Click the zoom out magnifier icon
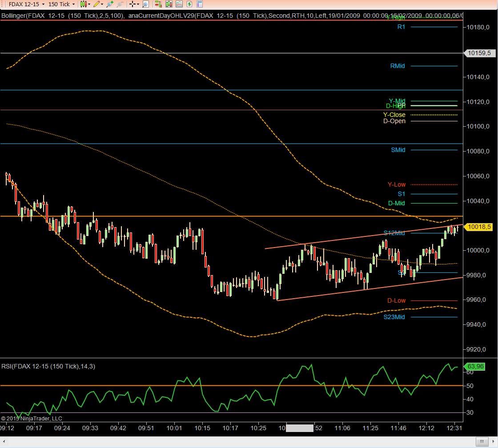Image resolution: width=498 pixels, height=448 pixels. (120, 4)
